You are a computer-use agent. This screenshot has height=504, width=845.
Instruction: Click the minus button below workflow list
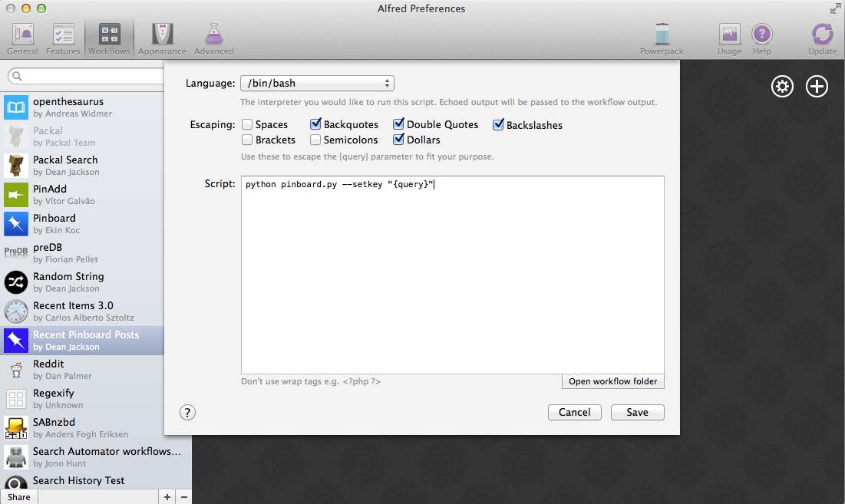point(183,497)
